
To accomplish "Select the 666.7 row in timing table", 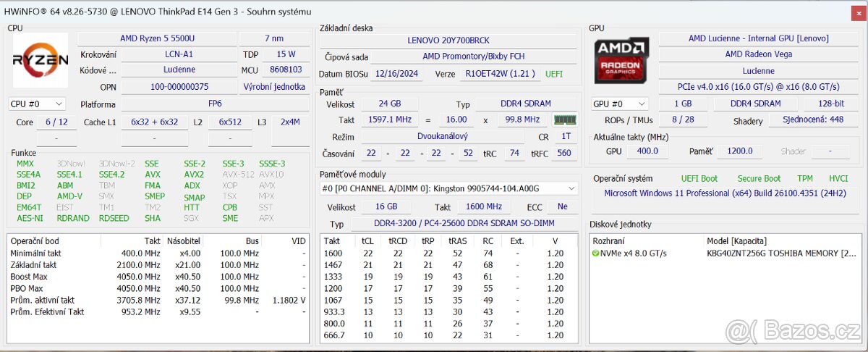I will [x=449, y=335].
